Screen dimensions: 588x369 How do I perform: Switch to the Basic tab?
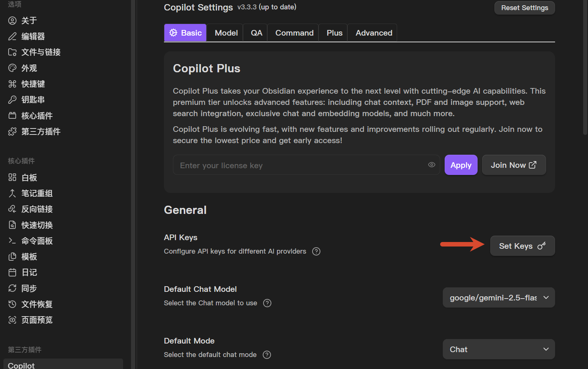coord(185,33)
